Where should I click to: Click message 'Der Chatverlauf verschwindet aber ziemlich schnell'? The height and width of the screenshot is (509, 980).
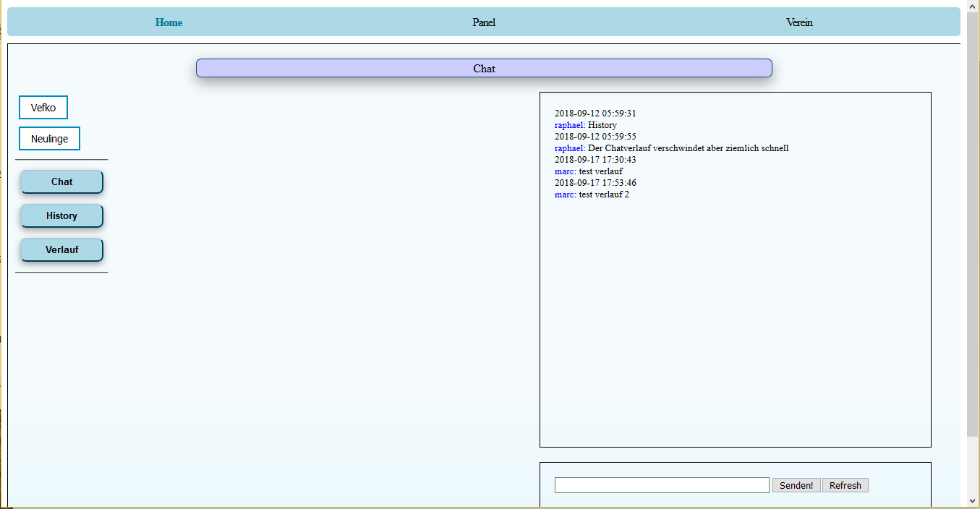tap(688, 148)
